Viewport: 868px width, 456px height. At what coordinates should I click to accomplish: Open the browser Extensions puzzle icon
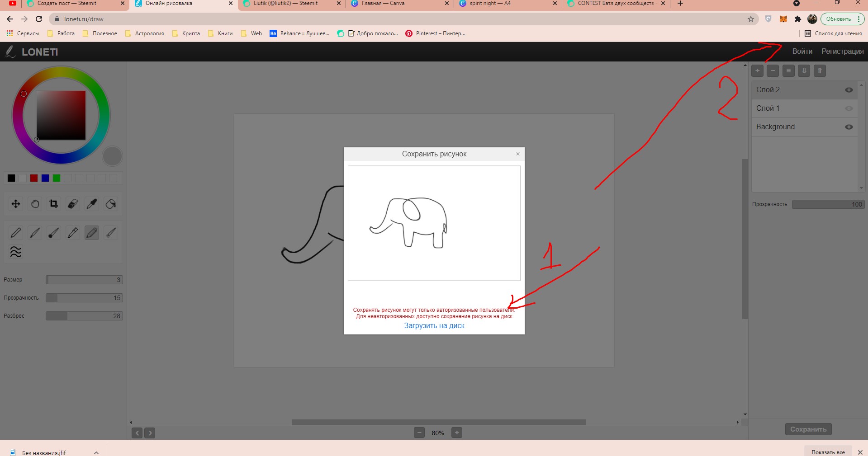[x=797, y=19]
